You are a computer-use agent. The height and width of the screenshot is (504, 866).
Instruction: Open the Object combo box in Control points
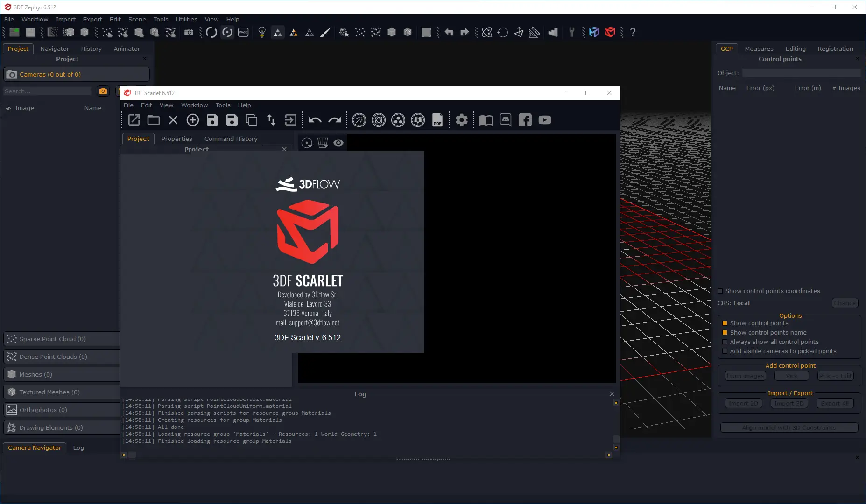point(802,73)
